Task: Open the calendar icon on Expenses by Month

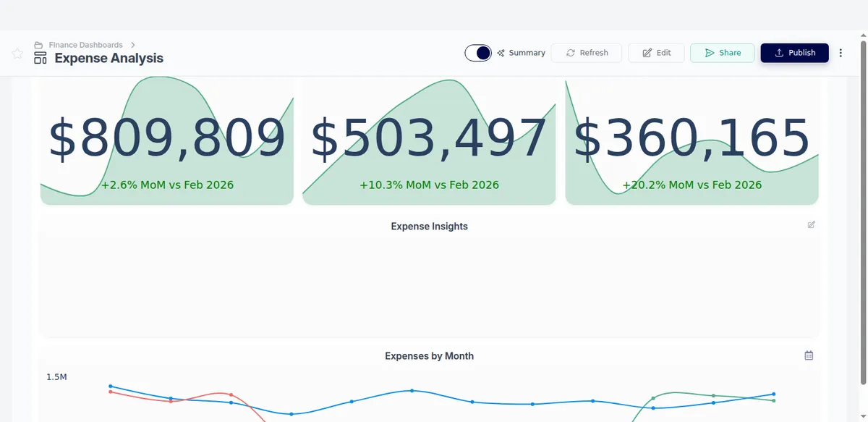Action: 809,355
